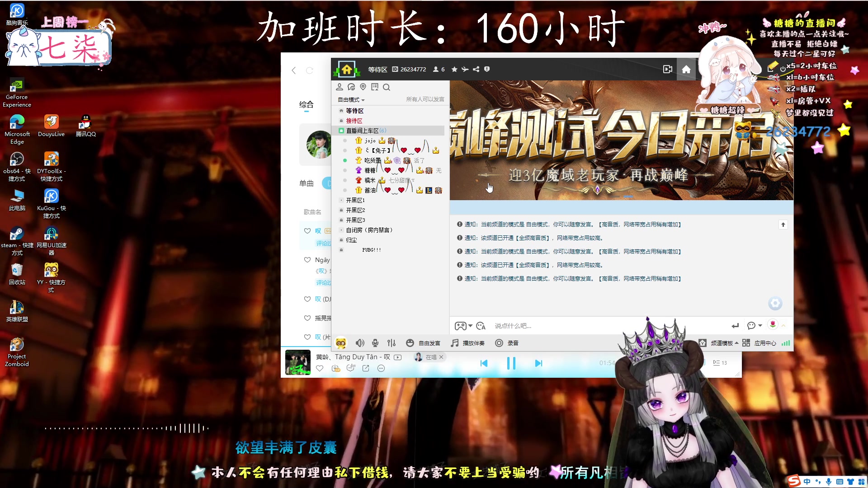This screenshot has height=488, width=868.
Task: Open the video panel icon in YY header
Action: [668, 69]
